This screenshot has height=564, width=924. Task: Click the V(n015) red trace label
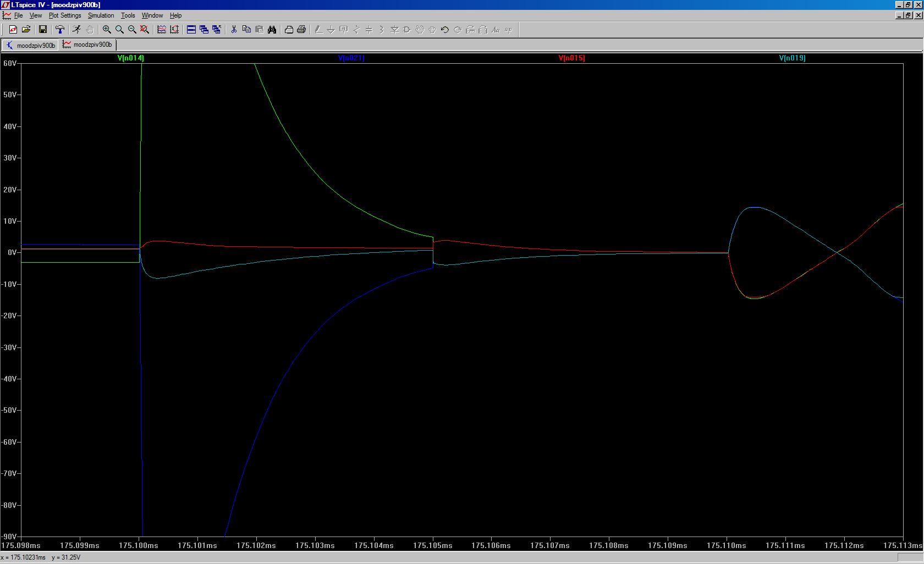coord(571,58)
